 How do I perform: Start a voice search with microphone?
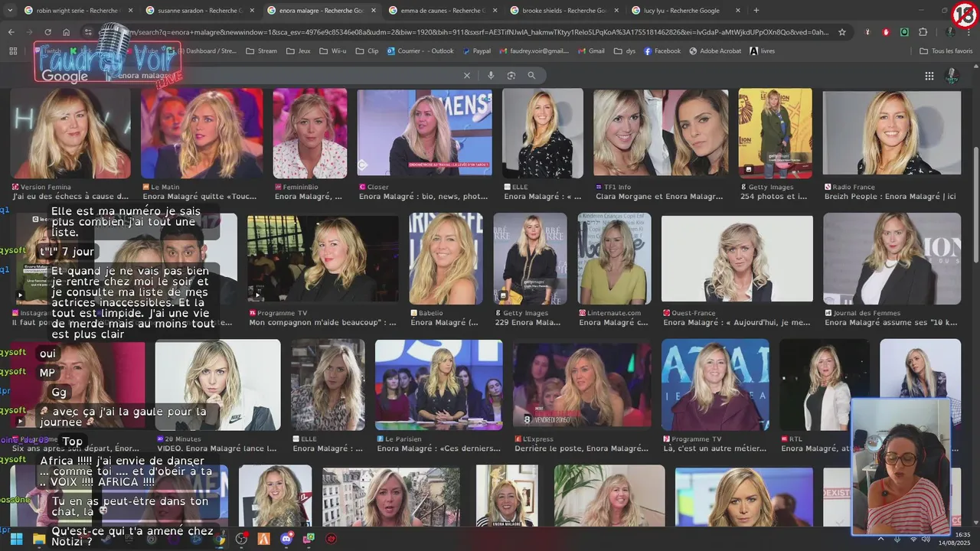coord(491,76)
